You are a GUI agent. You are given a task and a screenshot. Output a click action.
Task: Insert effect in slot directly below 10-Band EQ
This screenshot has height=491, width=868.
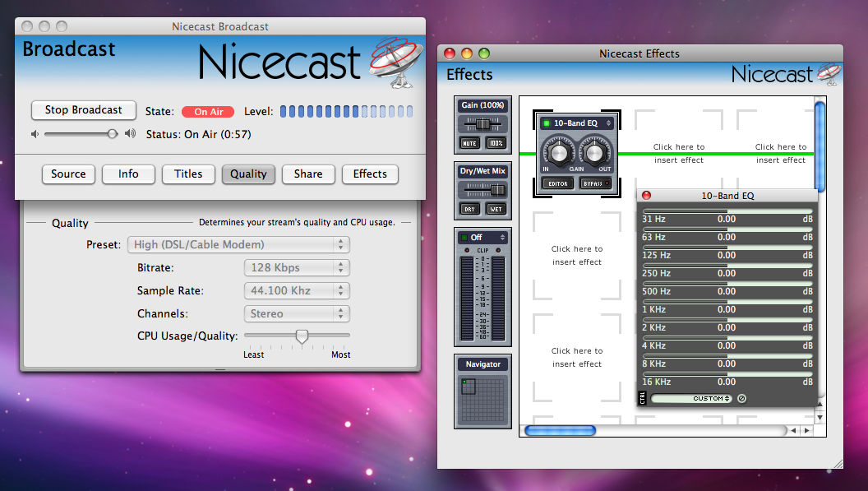(577, 256)
